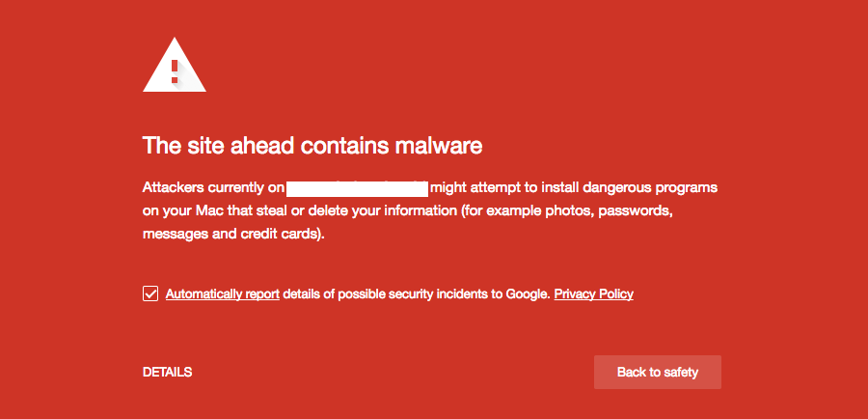This screenshot has width=868, height=419.
Task: Open the Privacy Policy link
Action: point(593,293)
